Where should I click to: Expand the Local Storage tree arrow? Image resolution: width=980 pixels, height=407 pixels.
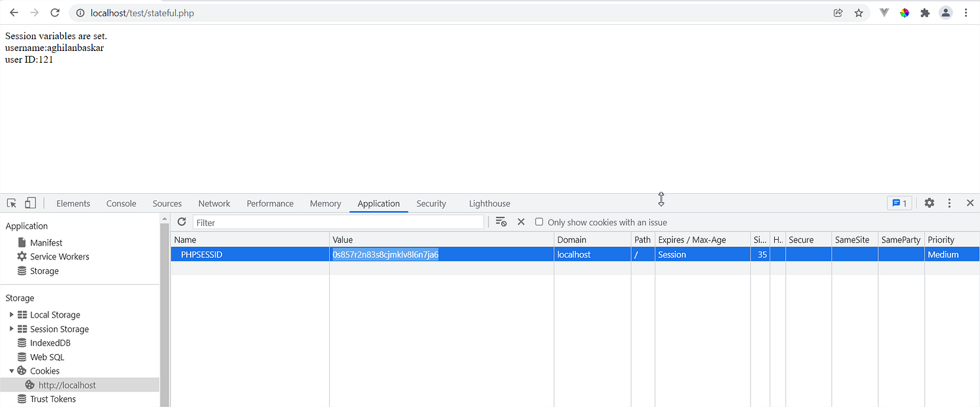pyautogui.click(x=11, y=314)
